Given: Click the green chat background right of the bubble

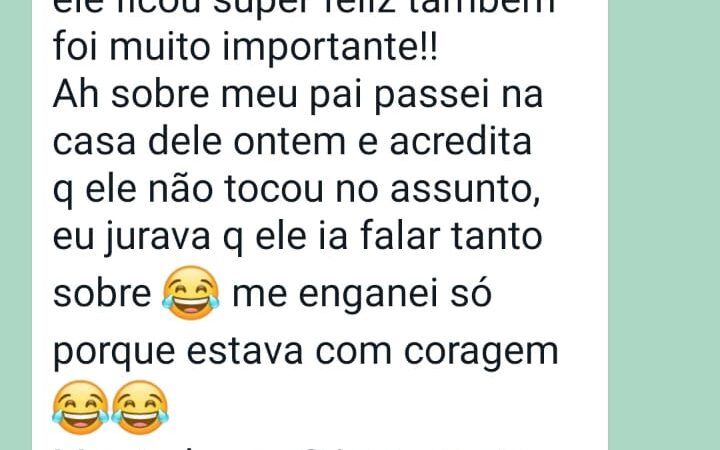Looking at the screenshot, I should (x=664, y=225).
